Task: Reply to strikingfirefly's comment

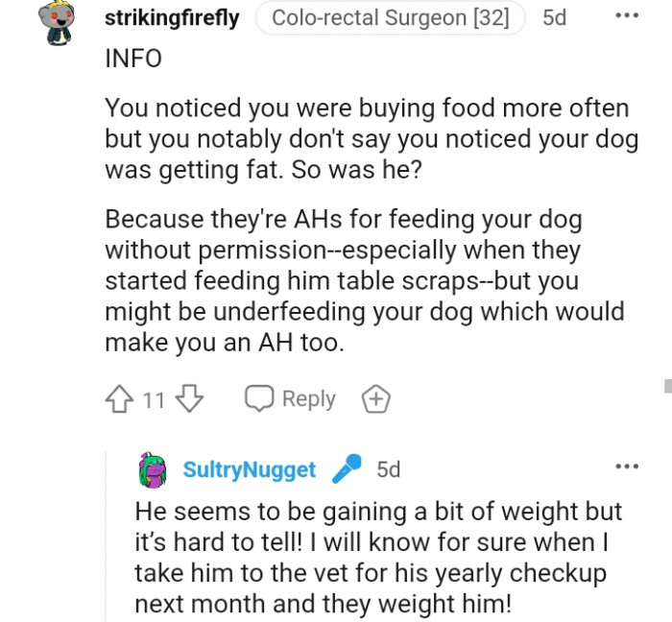Action: (290, 398)
